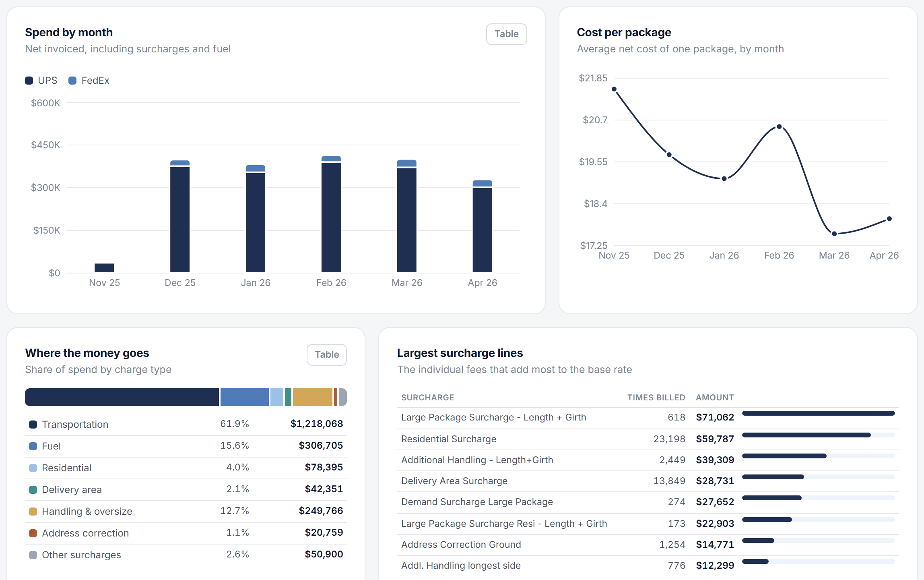This screenshot has height=580, width=924.
Task: Click the Transportation amount $1,218,068
Action: (317, 424)
